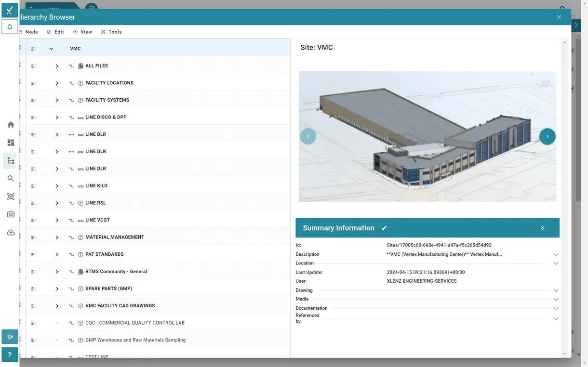This screenshot has width=588, height=367.
Task: Click the info icon next to MATERIAL MANAGEMENT
Action: pos(80,237)
